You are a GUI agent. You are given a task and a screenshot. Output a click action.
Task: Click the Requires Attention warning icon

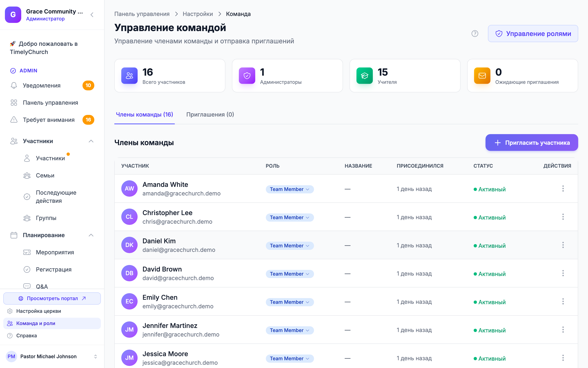pyautogui.click(x=14, y=120)
